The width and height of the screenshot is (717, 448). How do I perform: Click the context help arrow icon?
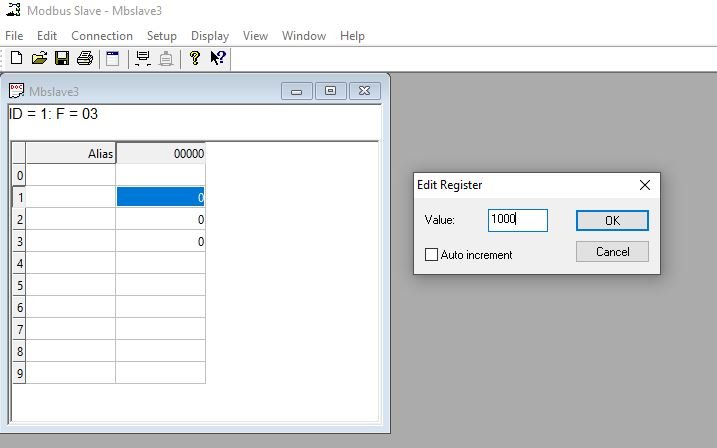tap(218, 59)
